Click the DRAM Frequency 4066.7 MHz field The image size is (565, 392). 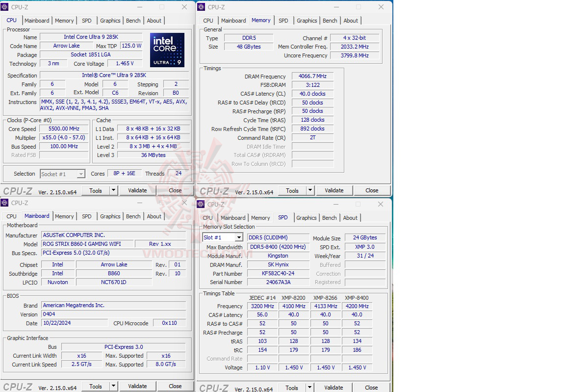[x=312, y=76]
